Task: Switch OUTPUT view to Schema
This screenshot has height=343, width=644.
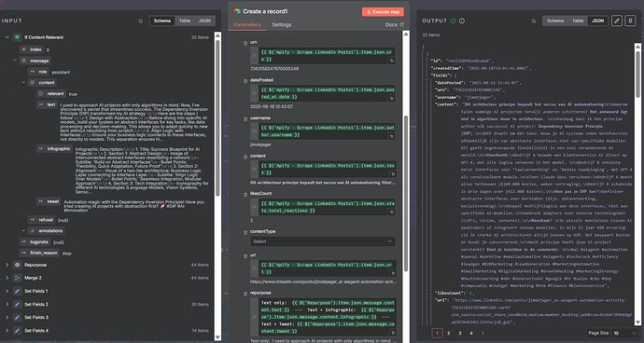Action: [x=555, y=21]
